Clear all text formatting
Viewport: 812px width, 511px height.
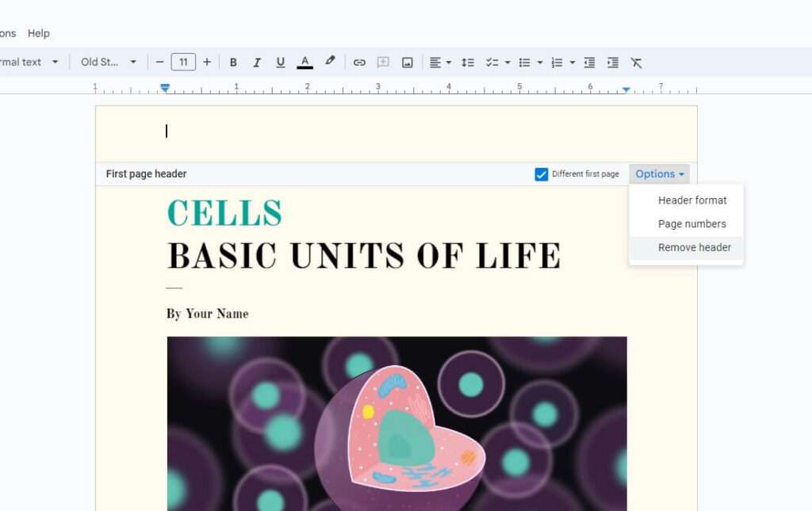(637, 62)
